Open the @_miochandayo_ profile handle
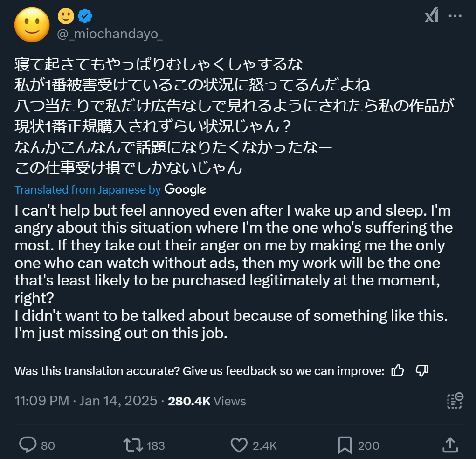 110,34
